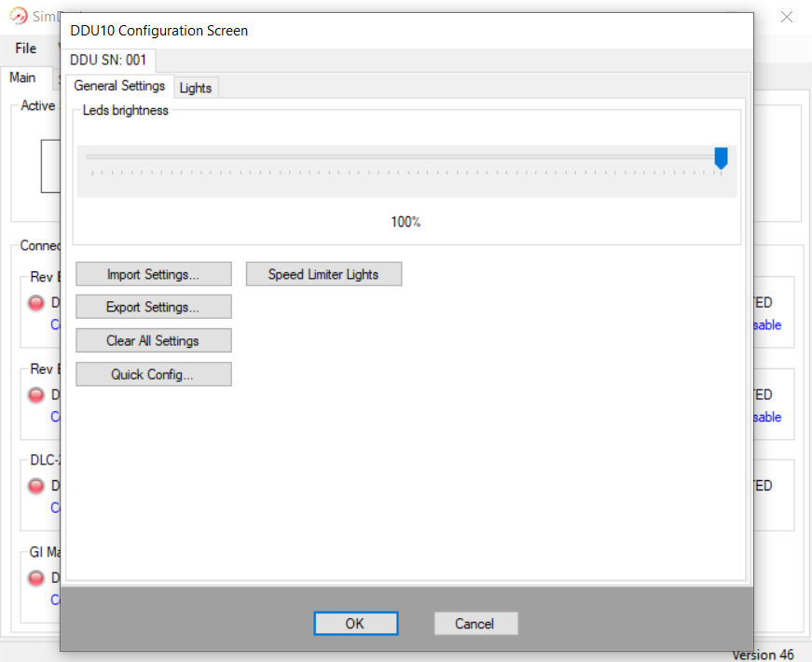Switch to the Lights tab
This screenshot has height=662, width=812.
(x=196, y=88)
